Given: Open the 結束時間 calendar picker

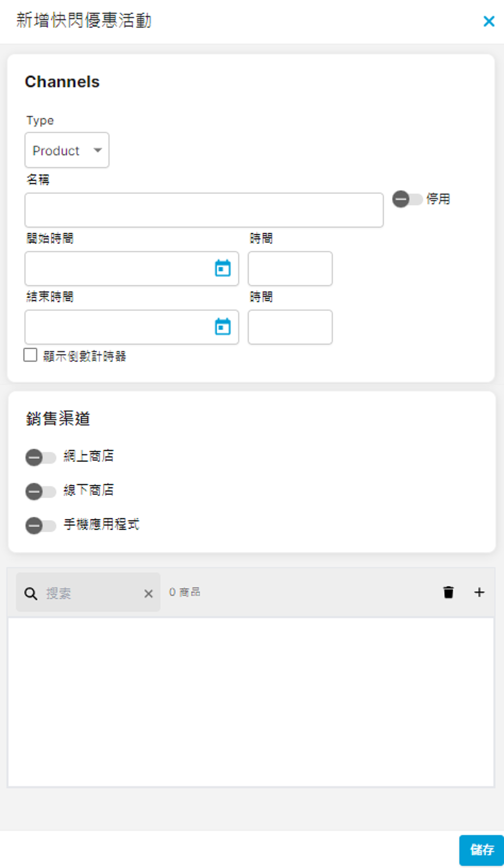Looking at the screenshot, I should 223,327.
